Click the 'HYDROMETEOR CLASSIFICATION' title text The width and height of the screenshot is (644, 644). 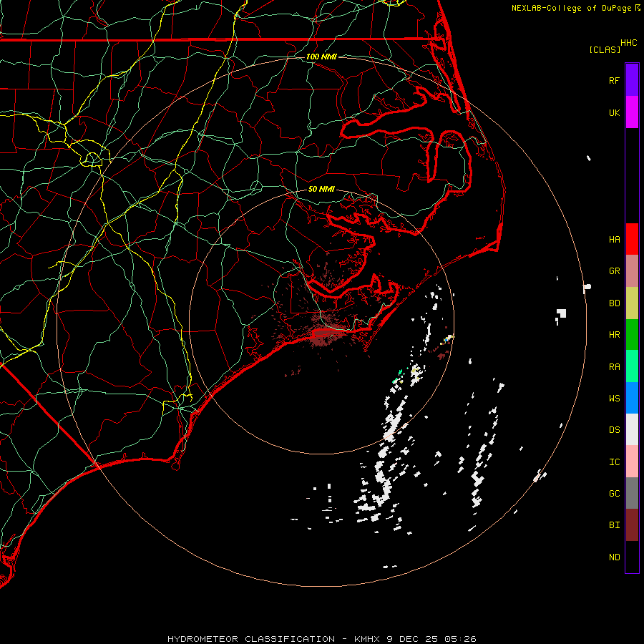[x=251, y=639]
